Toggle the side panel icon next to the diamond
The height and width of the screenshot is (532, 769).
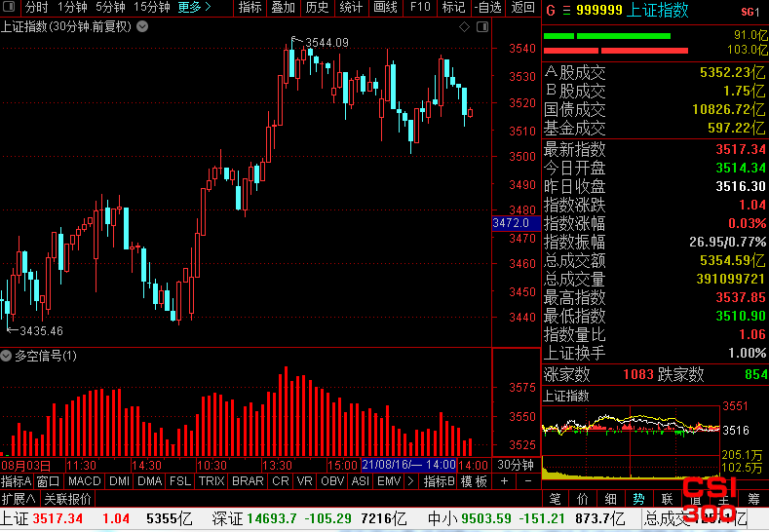point(482,27)
